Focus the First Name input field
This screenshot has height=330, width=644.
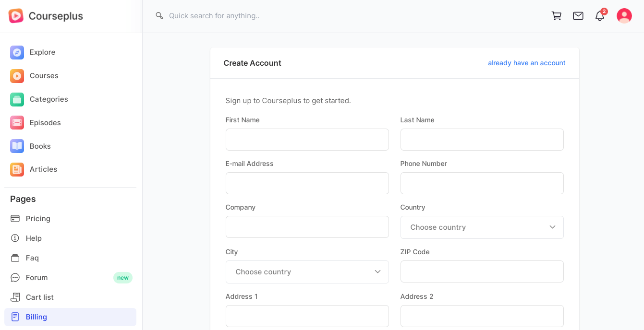click(307, 140)
